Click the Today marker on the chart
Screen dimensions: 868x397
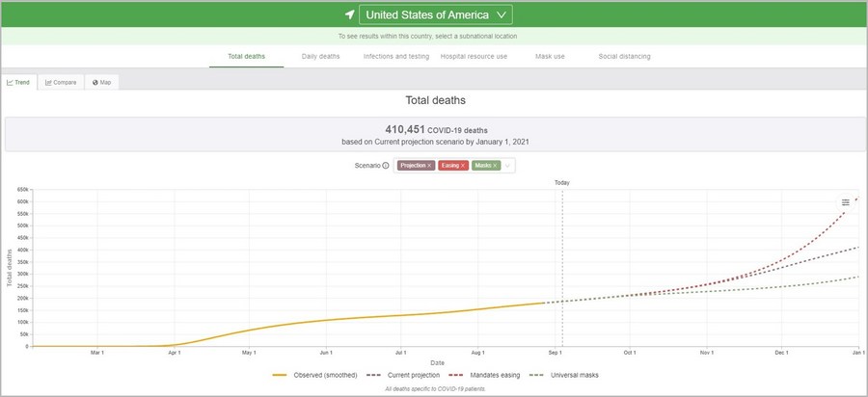pos(562,182)
